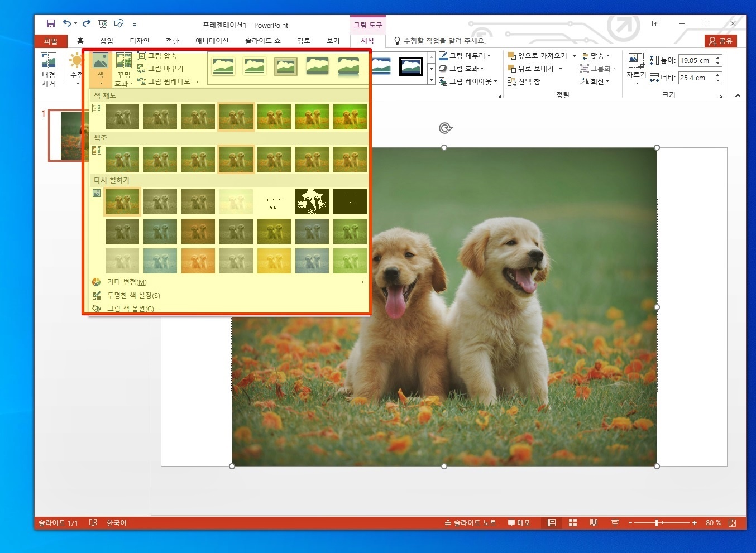The height and width of the screenshot is (553, 756).
Task: Switch to normal view in status bar
Action: point(552,523)
